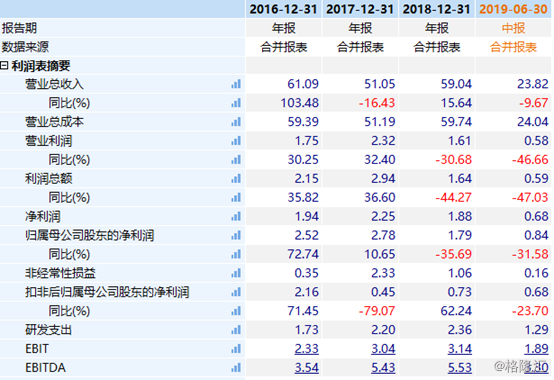Open the 2019 EBIT value link 1.89
554x380 pixels.
point(536,349)
